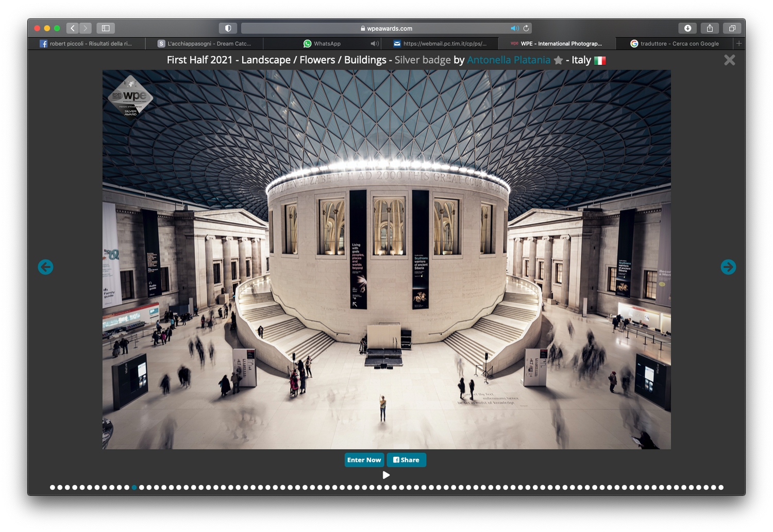Mute audio via address bar speaker icon
This screenshot has height=532, width=773.
[x=514, y=28]
